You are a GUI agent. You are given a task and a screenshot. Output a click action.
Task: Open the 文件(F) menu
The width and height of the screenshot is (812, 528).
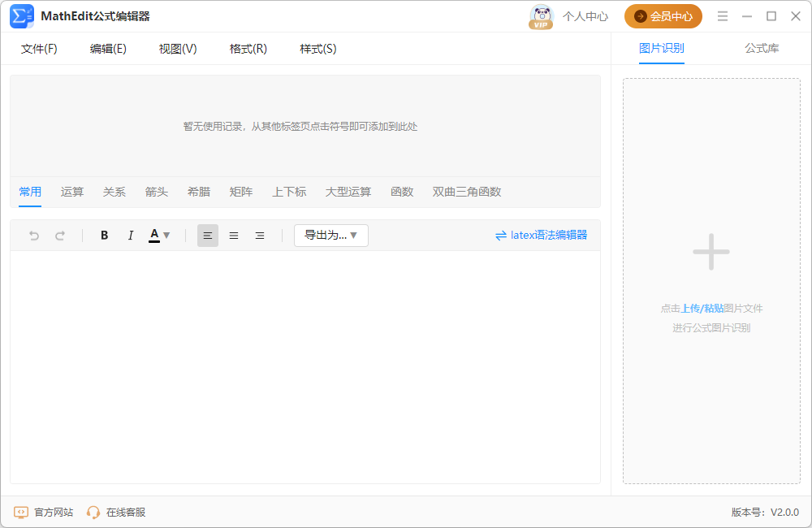39,49
